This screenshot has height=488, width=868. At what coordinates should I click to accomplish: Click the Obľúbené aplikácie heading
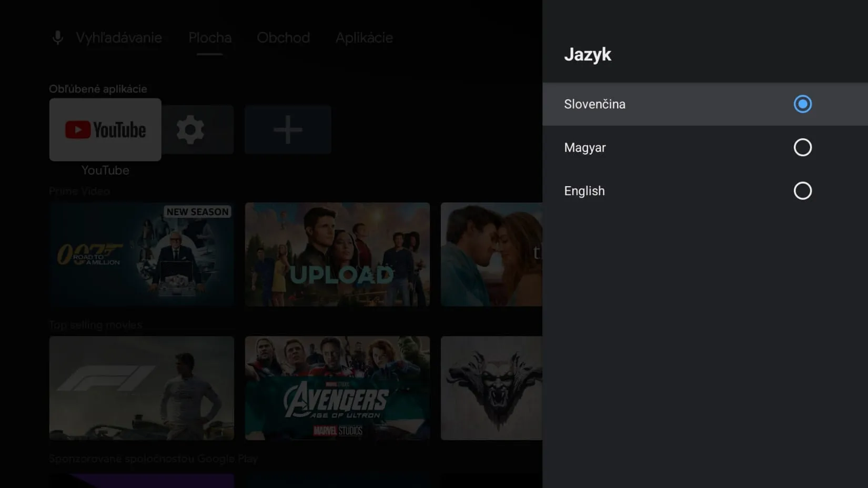tap(98, 89)
